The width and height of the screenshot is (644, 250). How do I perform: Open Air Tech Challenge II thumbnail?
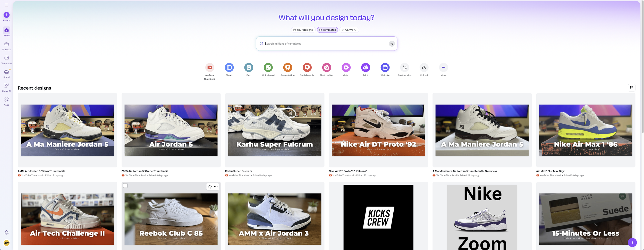pyautogui.click(x=67, y=216)
